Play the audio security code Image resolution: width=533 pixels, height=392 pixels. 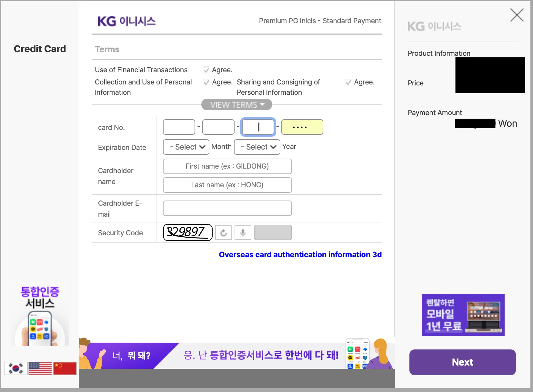243,232
